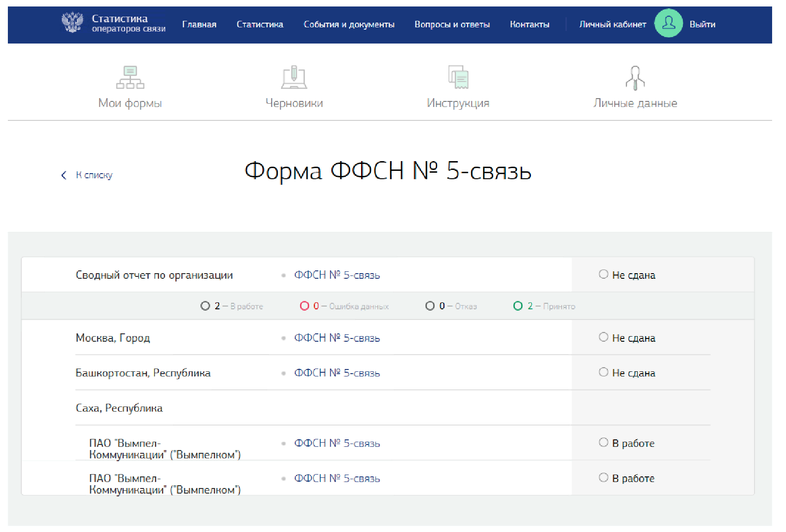Open Личный кабинет link in header

point(612,25)
